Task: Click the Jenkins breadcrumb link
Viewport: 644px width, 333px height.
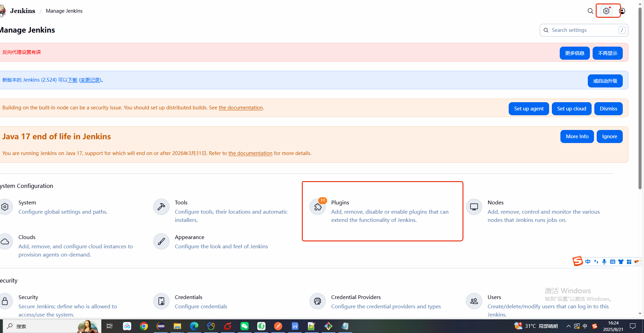Action: click(23, 11)
